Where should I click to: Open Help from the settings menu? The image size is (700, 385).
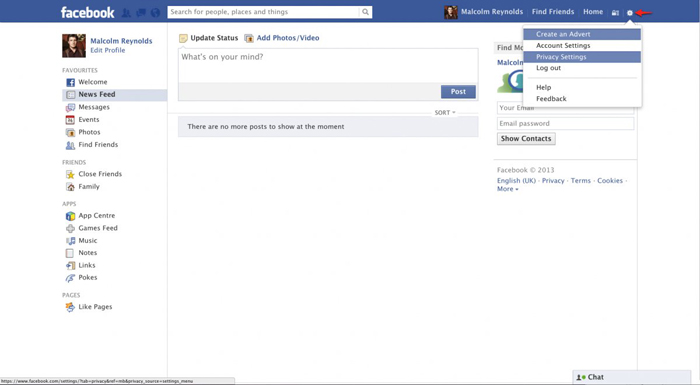[x=582, y=88]
